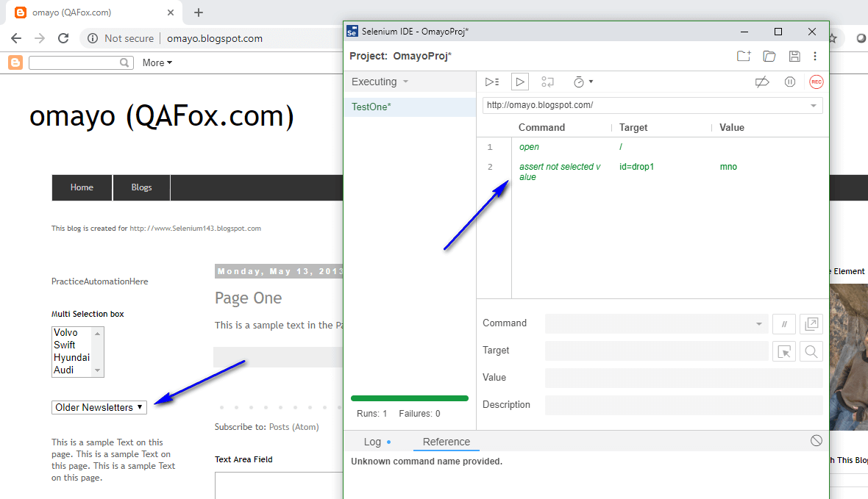This screenshot has width=868, height=499.
Task: Create new project icon
Action: (744, 56)
